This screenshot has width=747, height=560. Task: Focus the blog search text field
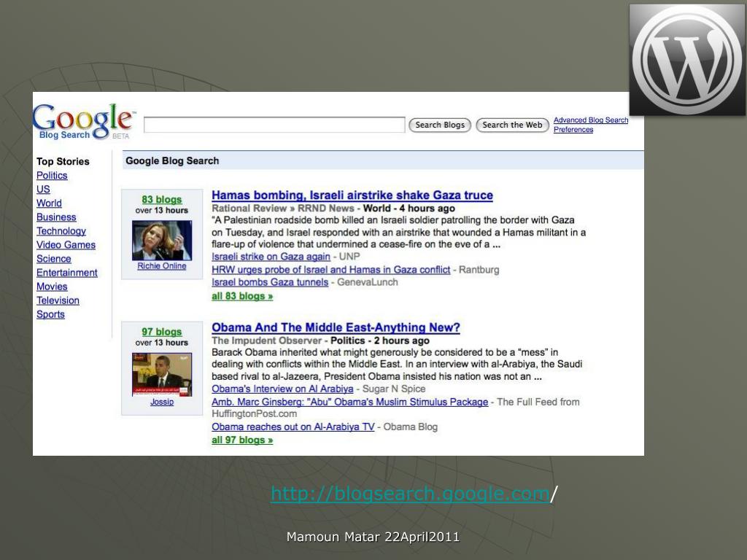click(x=274, y=125)
